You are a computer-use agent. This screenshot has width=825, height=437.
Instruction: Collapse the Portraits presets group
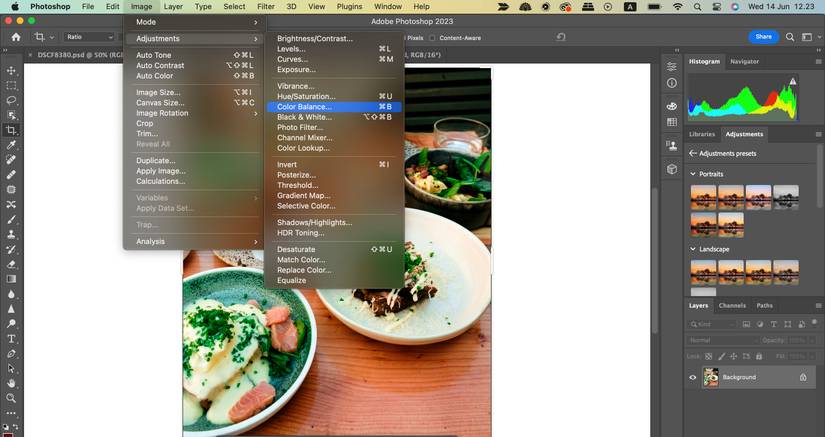[692, 174]
